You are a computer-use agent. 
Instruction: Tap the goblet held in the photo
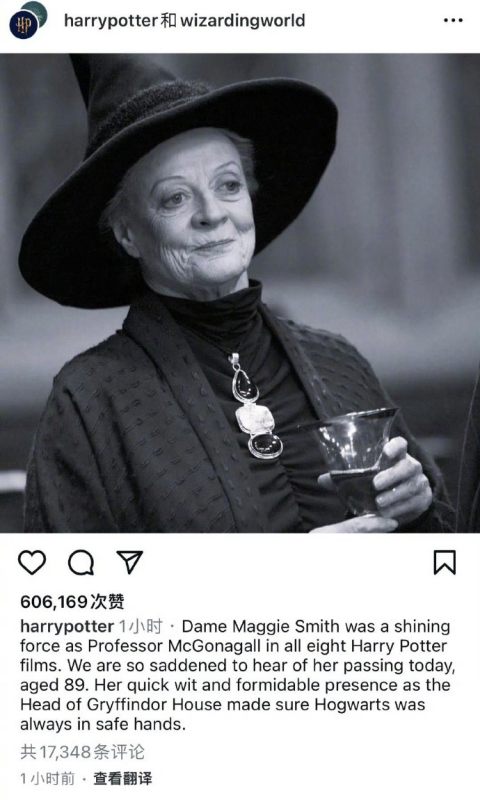point(353,459)
